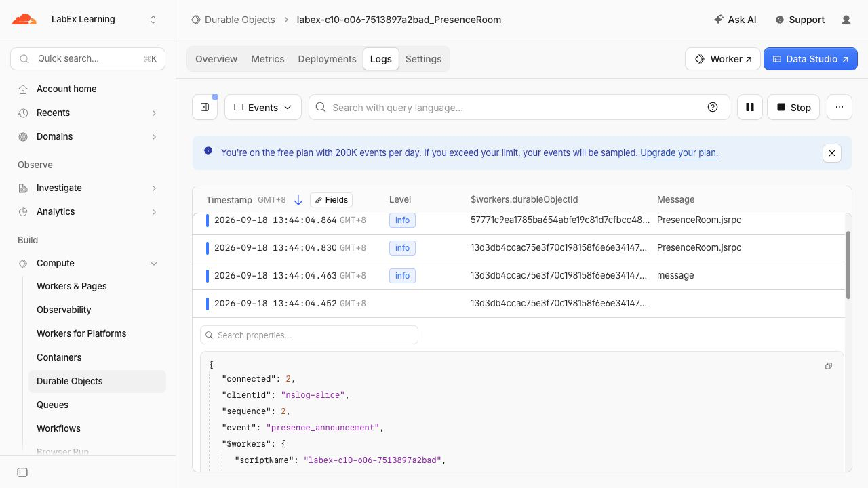Follow the Upgrade your plan link
This screenshot has height=488, width=868.
[679, 152]
